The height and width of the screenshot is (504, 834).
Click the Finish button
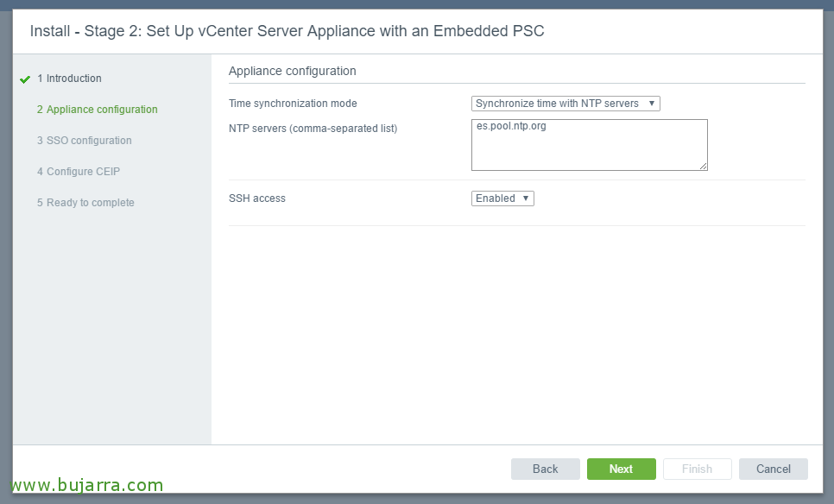point(698,469)
